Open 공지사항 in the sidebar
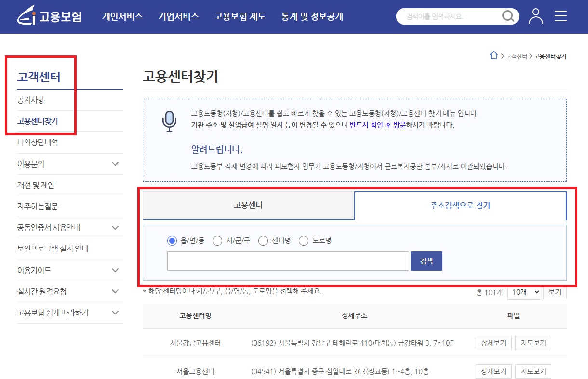 point(31,100)
